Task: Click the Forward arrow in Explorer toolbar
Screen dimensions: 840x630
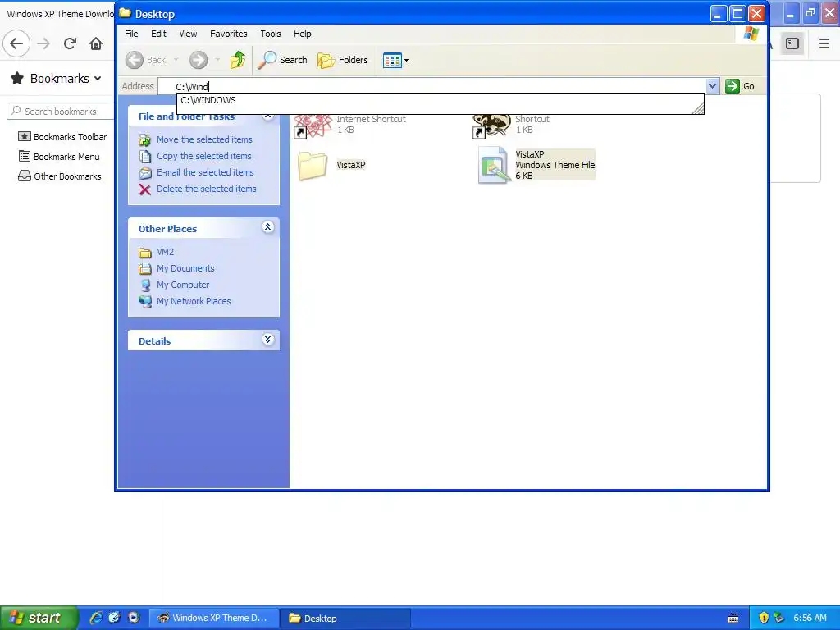Action: click(x=199, y=60)
